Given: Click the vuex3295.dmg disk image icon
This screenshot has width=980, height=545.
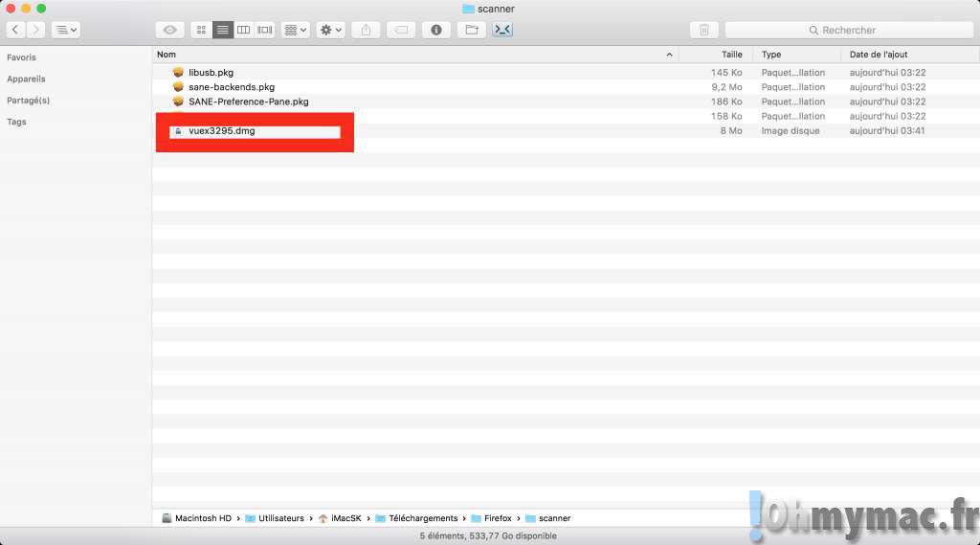Looking at the screenshot, I should [x=178, y=131].
